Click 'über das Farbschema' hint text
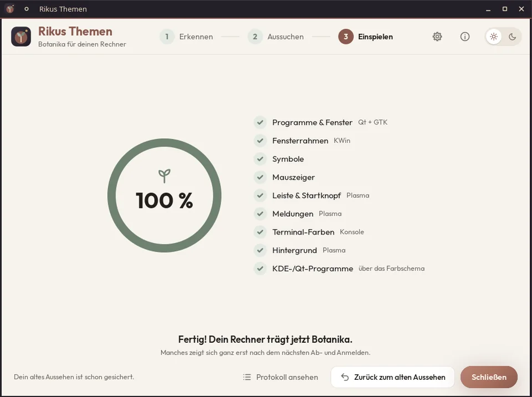This screenshot has width=532, height=397. tap(392, 268)
